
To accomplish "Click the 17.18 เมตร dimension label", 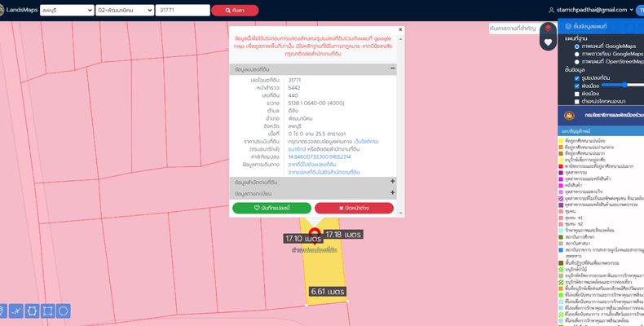I will coord(343,235).
